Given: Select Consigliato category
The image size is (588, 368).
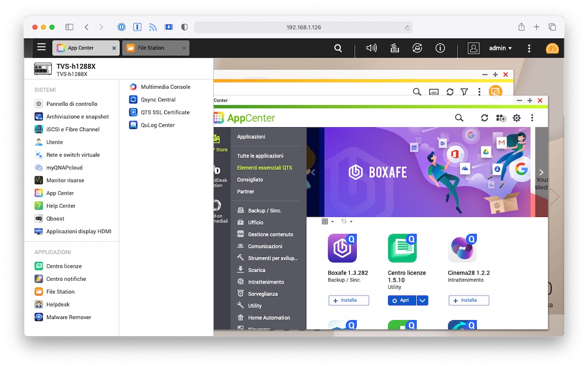Looking at the screenshot, I should [x=250, y=180].
